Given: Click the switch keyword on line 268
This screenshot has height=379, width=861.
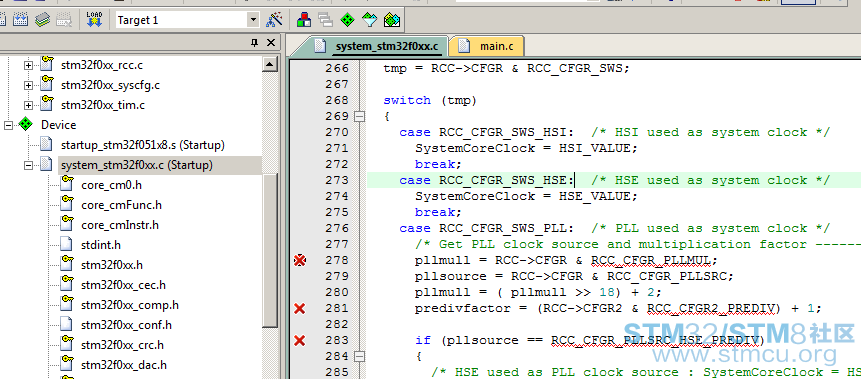Looking at the screenshot, I should tap(407, 101).
